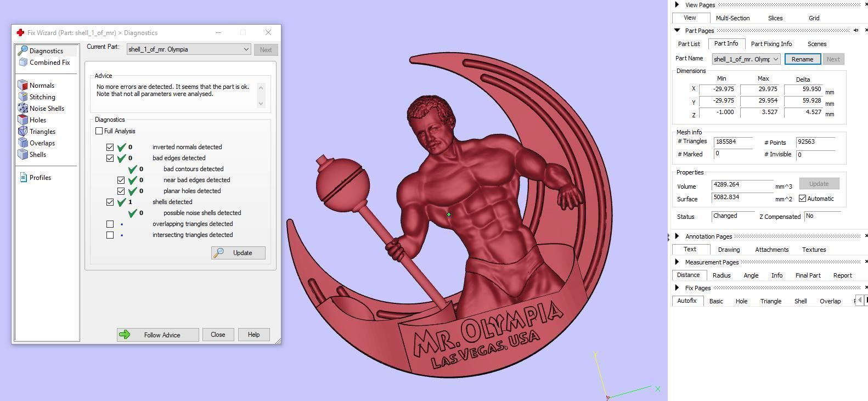Viewport: 868px width, 401px height.
Task: Close the Fix Pages panel
Action: pyautogui.click(x=866, y=287)
